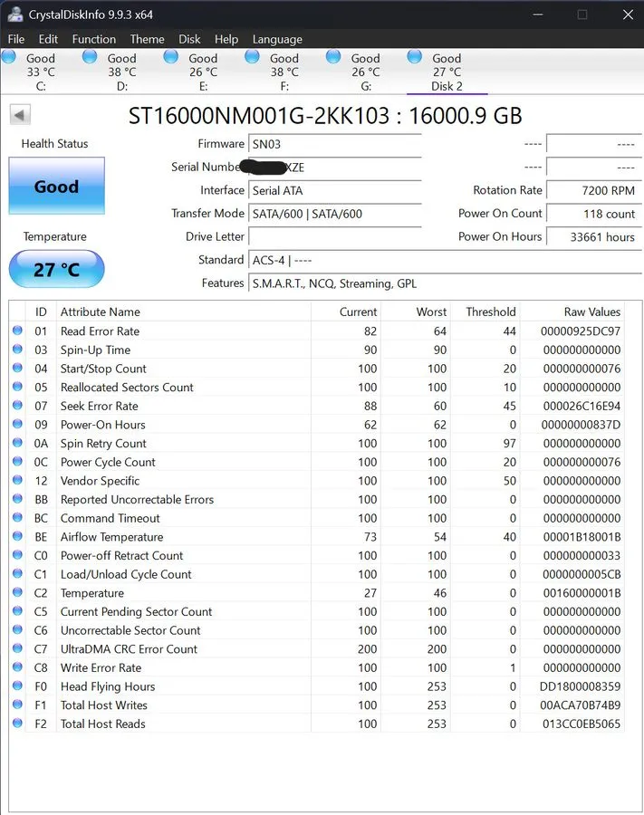The image size is (644, 815).
Task: Click the Firmware field showing SN03
Action: (x=335, y=144)
